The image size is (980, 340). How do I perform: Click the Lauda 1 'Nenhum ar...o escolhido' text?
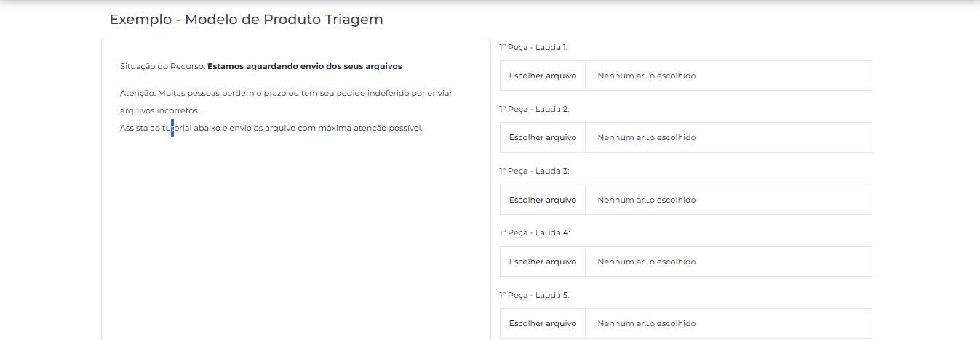(x=647, y=76)
